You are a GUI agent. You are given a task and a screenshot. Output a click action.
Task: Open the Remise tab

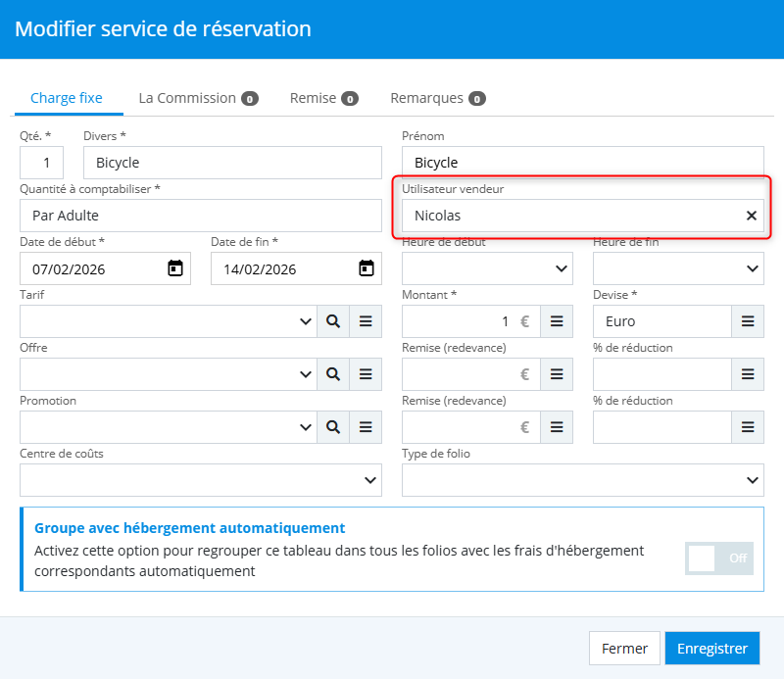point(322,98)
